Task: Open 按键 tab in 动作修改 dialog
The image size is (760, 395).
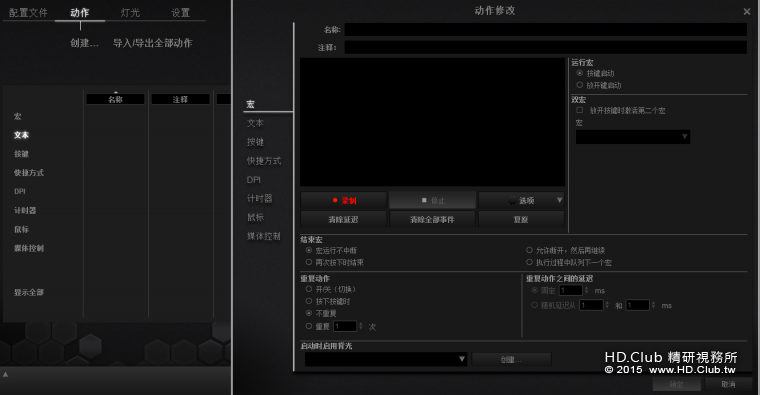Action: pyautogui.click(x=255, y=142)
